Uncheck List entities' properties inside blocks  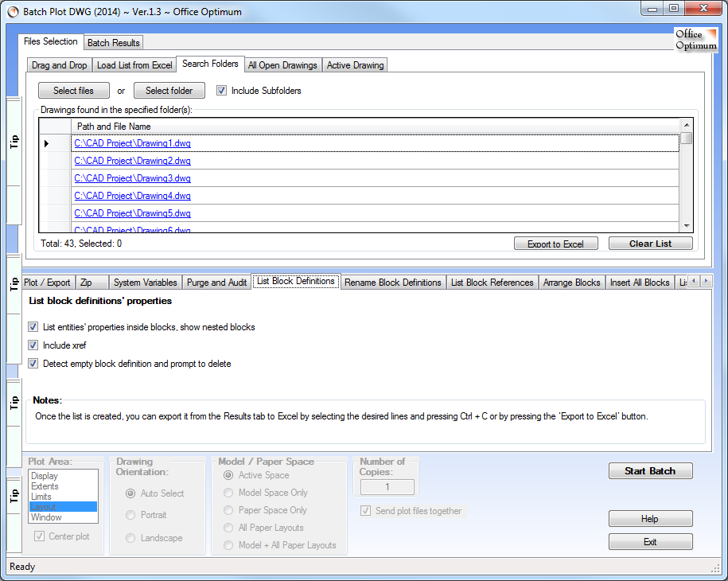coord(33,327)
